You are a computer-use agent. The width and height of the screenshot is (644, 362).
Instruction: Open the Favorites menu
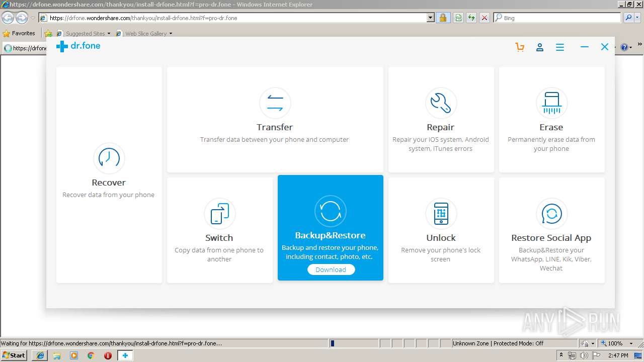pyautogui.click(x=19, y=33)
